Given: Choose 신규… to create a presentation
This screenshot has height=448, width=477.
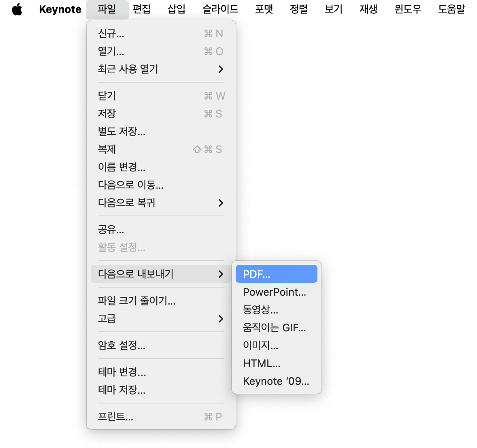Looking at the screenshot, I should point(161,34).
